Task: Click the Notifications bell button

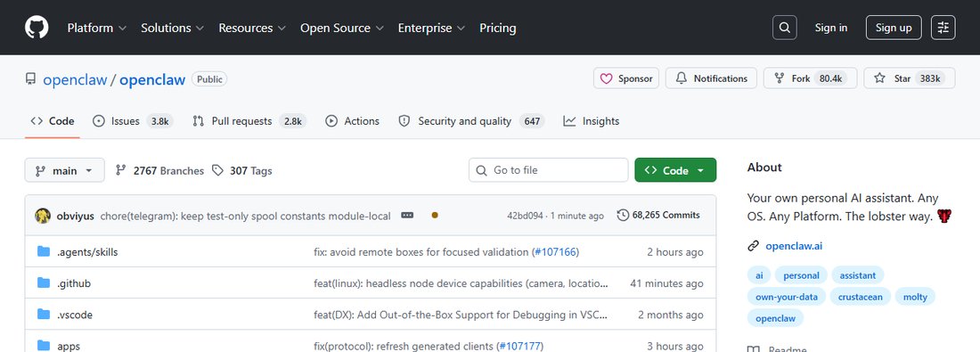Action: 711,78
